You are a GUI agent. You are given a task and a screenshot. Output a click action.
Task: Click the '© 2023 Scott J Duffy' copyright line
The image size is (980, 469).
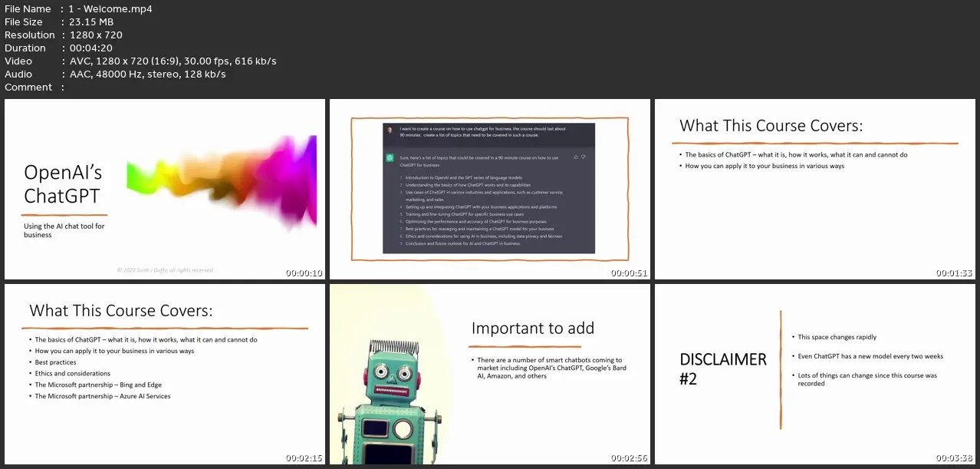coord(165,270)
